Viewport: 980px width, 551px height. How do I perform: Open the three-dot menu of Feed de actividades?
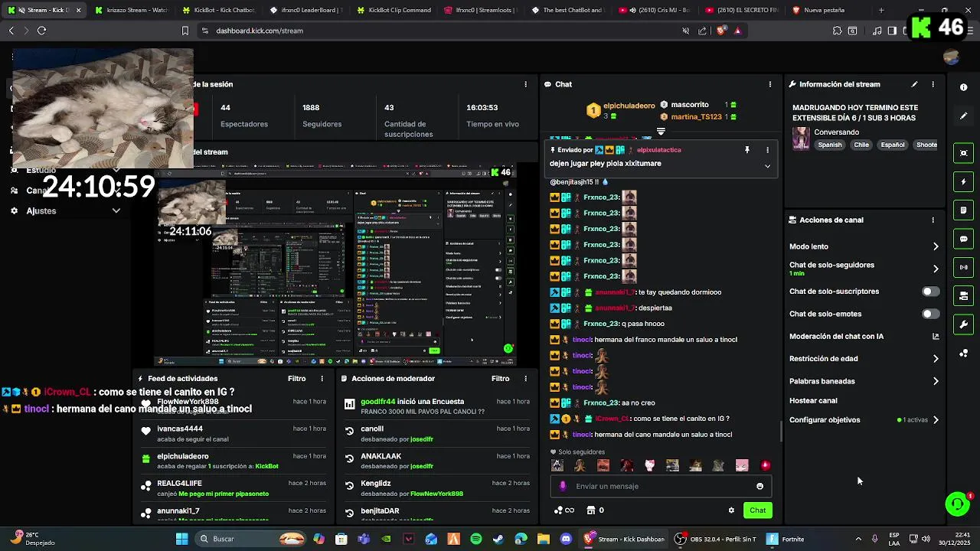click(x=322, y=379)
